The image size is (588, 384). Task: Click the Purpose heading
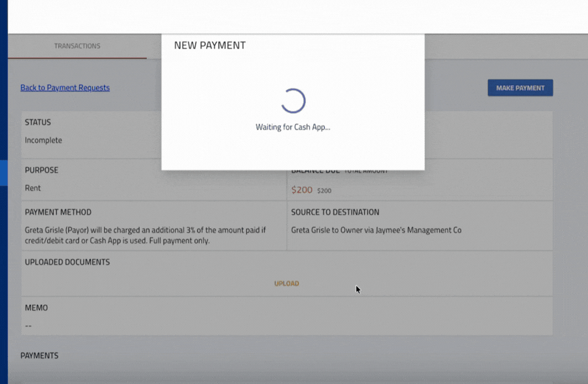coord(41,170)
